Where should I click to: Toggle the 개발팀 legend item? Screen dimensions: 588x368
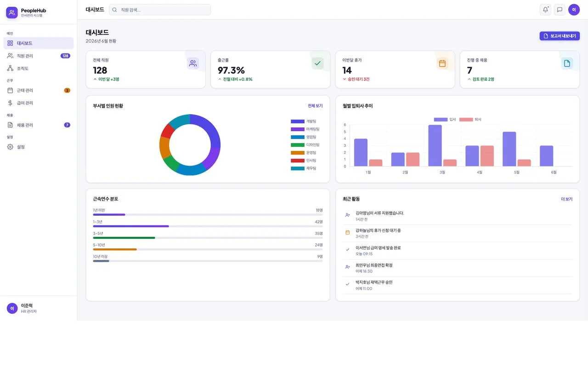[304, 121]
